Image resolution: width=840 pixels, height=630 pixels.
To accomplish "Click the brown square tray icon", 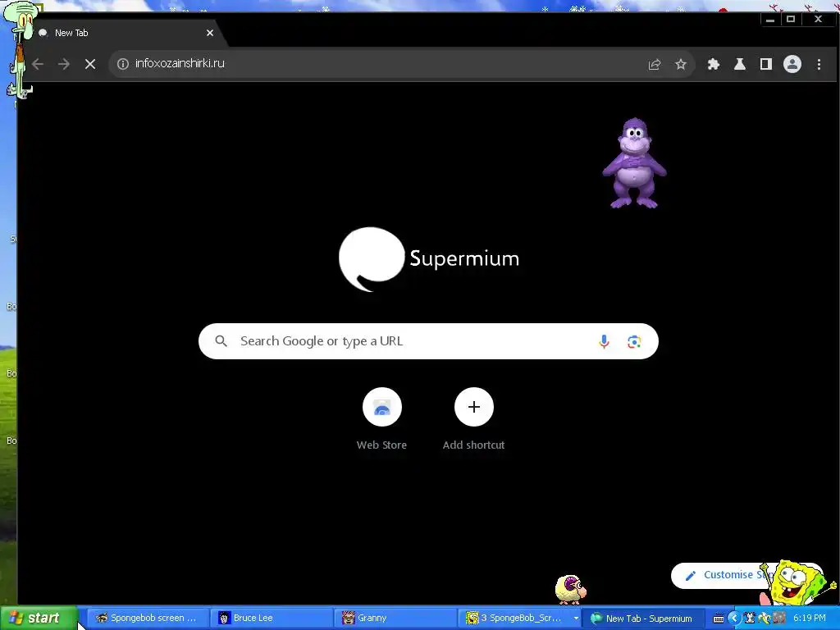I will point(779,619).
